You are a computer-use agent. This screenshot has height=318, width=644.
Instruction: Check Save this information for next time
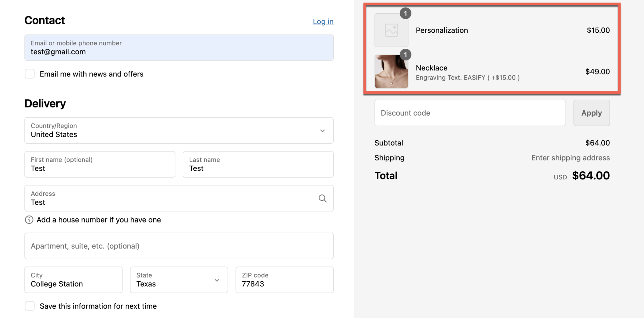click(x=30, y=305)
